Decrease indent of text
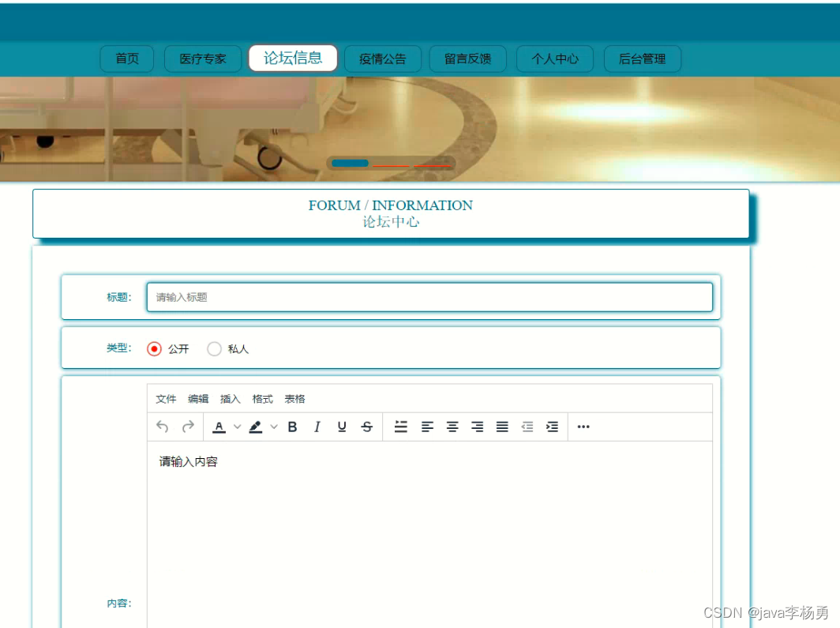This screenshot has height=628, width=840. (527, 427)
